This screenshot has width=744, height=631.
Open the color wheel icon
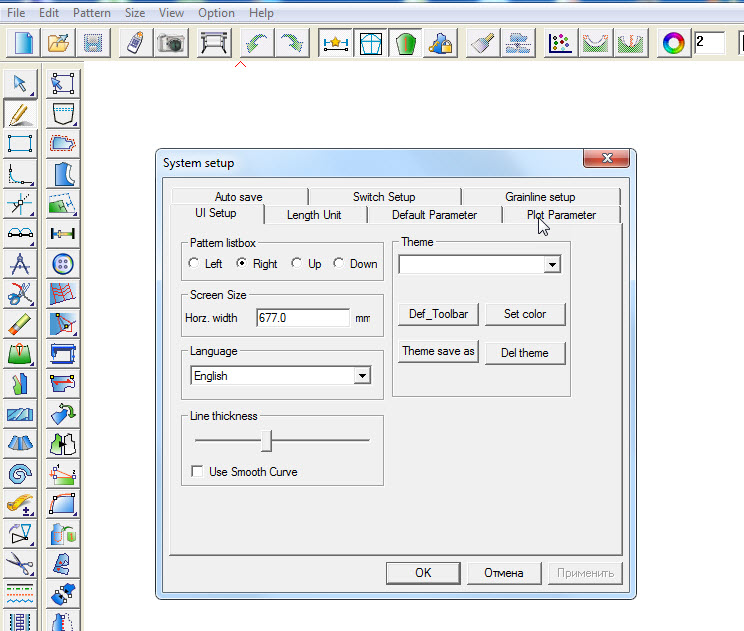[675, 43]
